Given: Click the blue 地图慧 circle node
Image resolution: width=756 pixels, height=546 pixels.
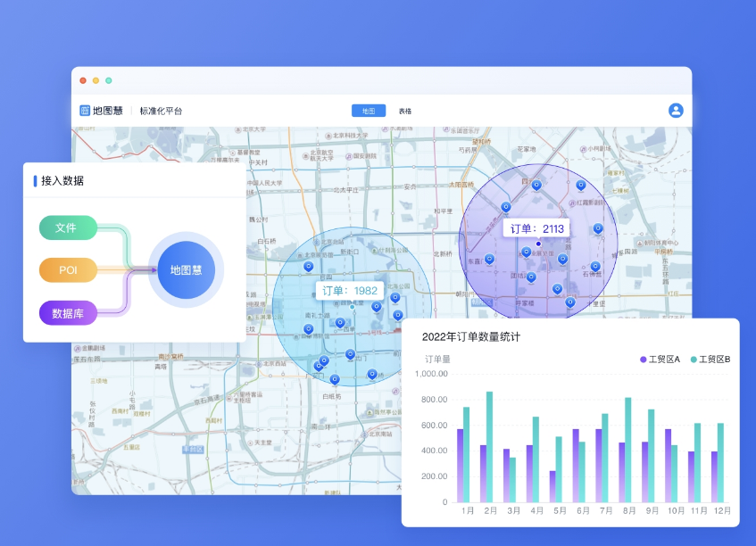Looking at the screenshot, I should (187, 269).
